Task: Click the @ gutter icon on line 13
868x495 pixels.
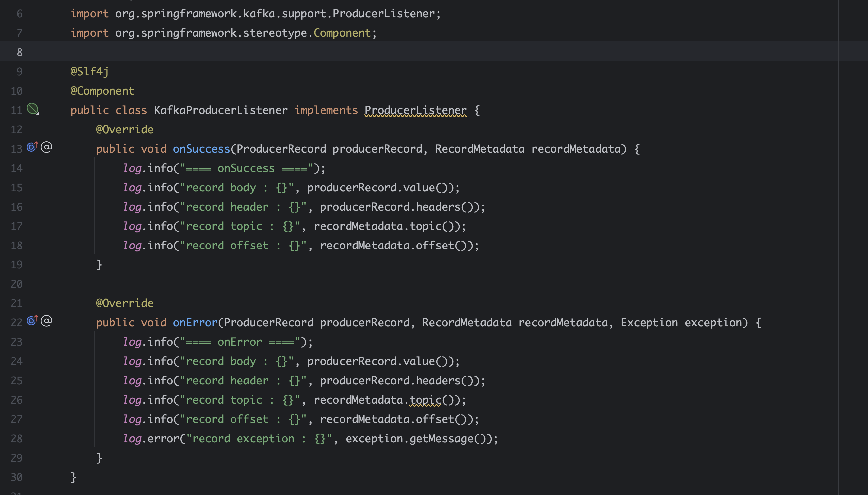Action: 47,147
